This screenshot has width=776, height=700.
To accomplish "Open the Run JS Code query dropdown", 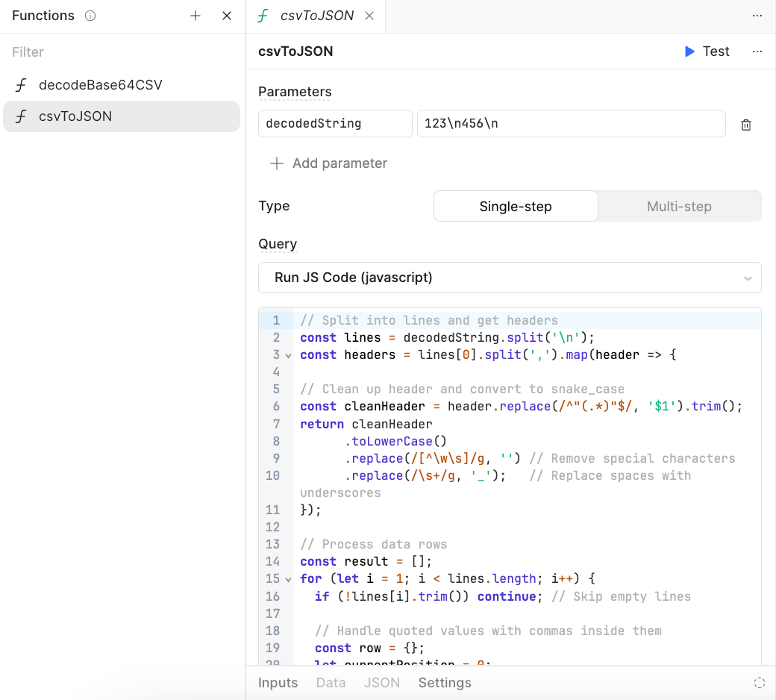I will click(510, 278).
